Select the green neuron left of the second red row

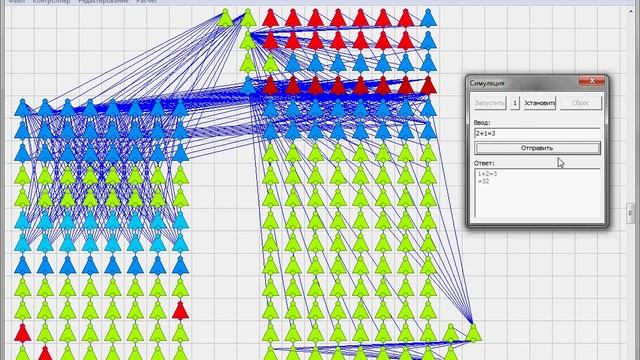(x=248, y=41)
